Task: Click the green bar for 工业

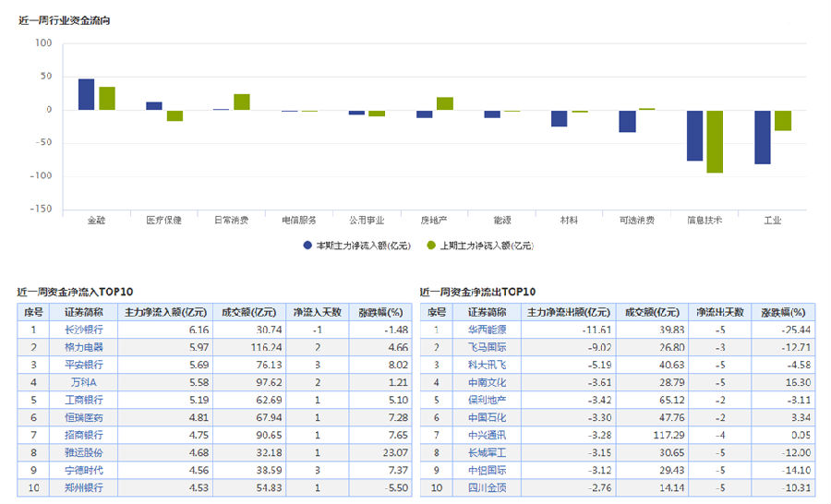Action: tap(783, 121)
